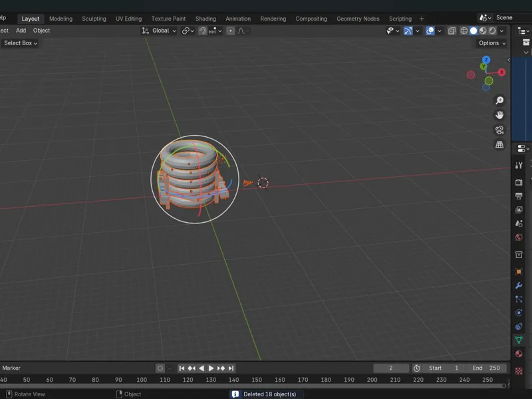Expand the gizmo options dropdown arrow

(418, 31)
